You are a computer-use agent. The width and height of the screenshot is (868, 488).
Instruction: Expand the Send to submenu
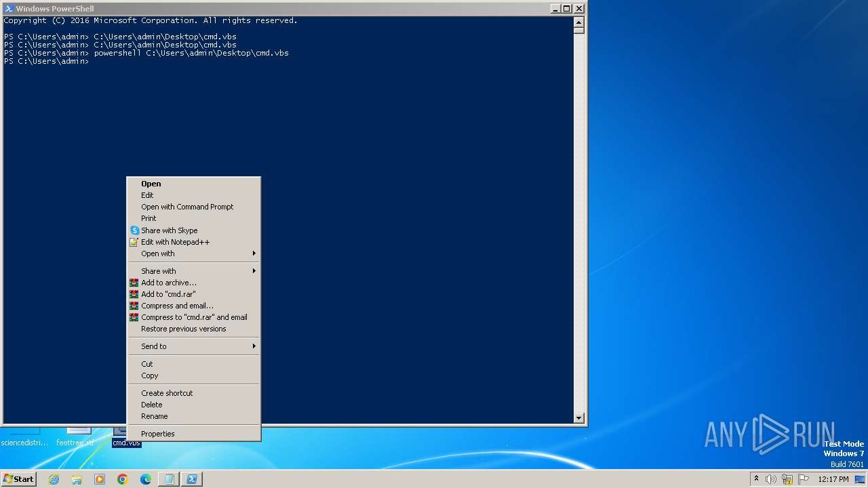coord(194,346)
